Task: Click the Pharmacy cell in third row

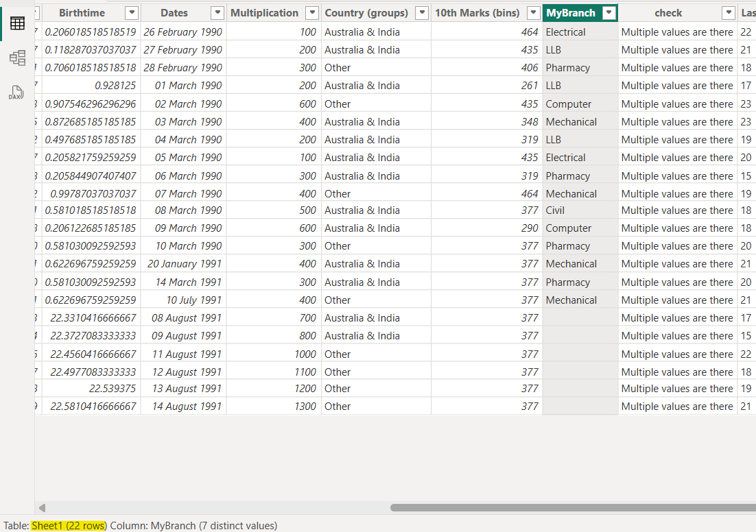Action: pyautogui.click(x=568, y=67)
